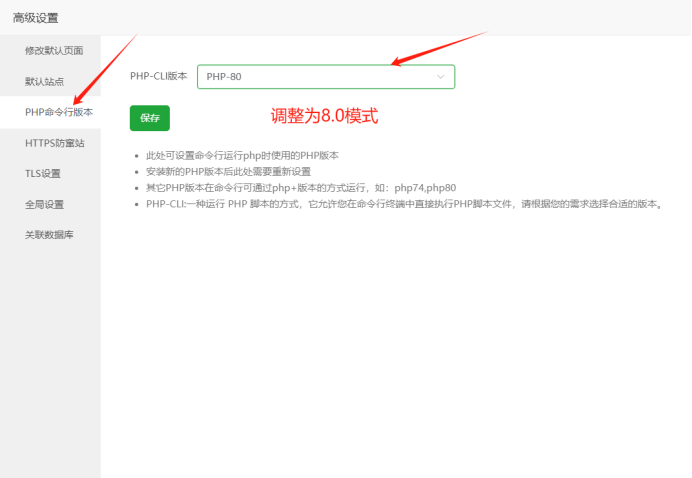Go to the HTTPS防窜站 tab
The image size is (692, 478).
point(54,143)
